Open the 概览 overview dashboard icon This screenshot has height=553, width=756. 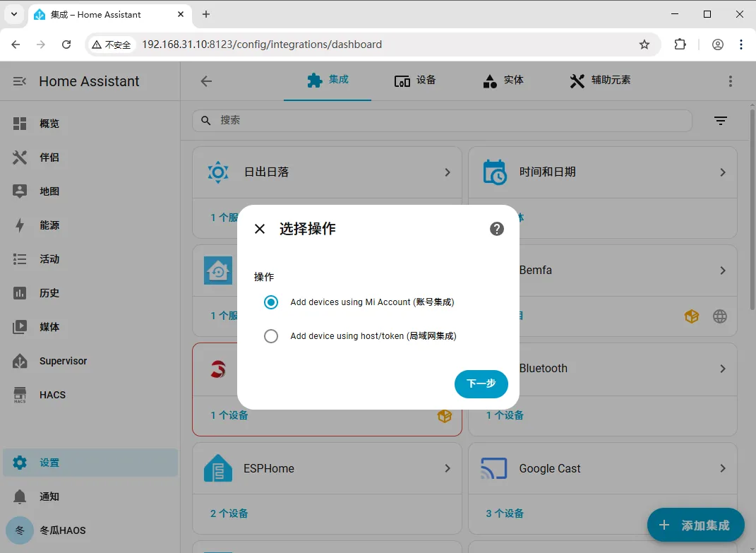(x=20, y=124)
